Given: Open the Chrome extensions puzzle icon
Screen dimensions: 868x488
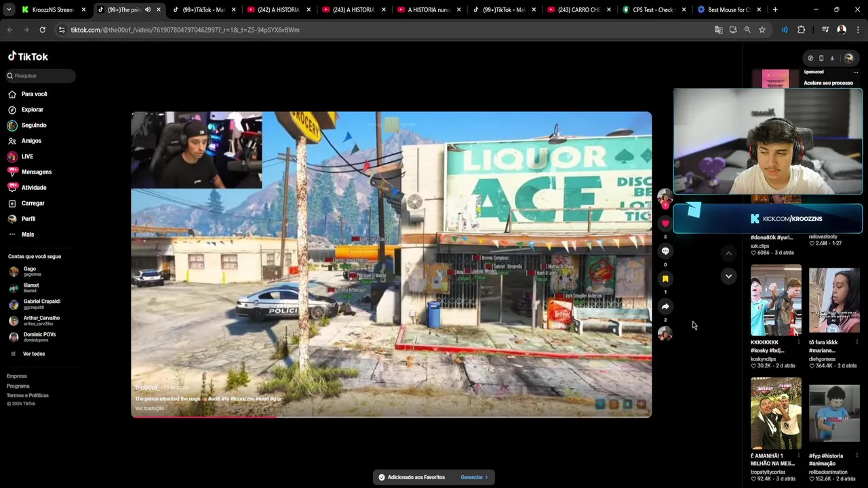Looking at the screenshot, I should pos(801,30).
